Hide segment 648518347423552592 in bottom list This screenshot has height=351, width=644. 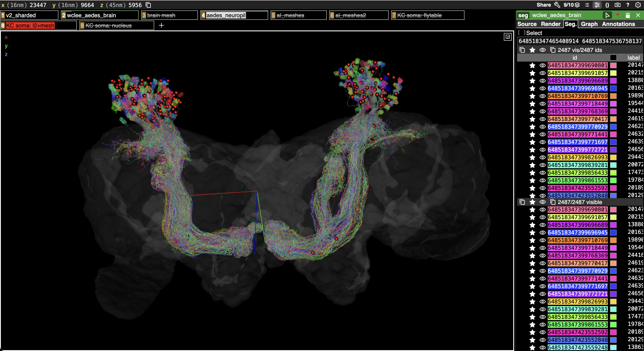[x=542, y=332]
